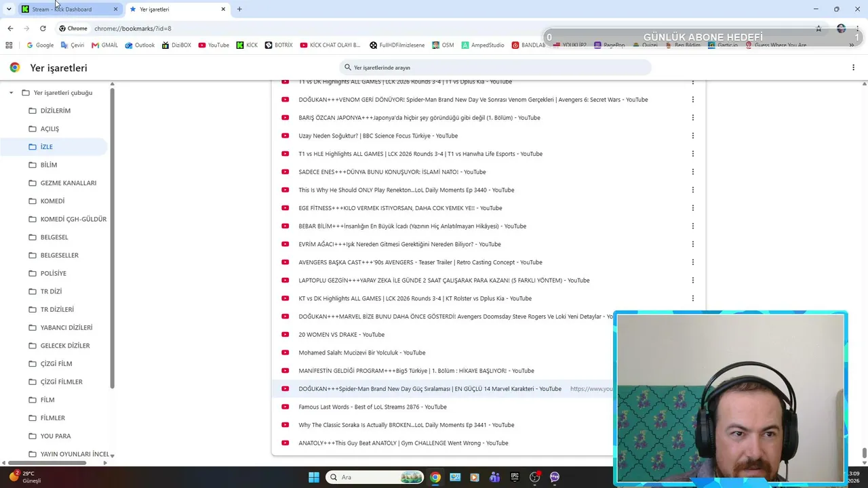Select the İZLE folder

(x=54, y=146)
